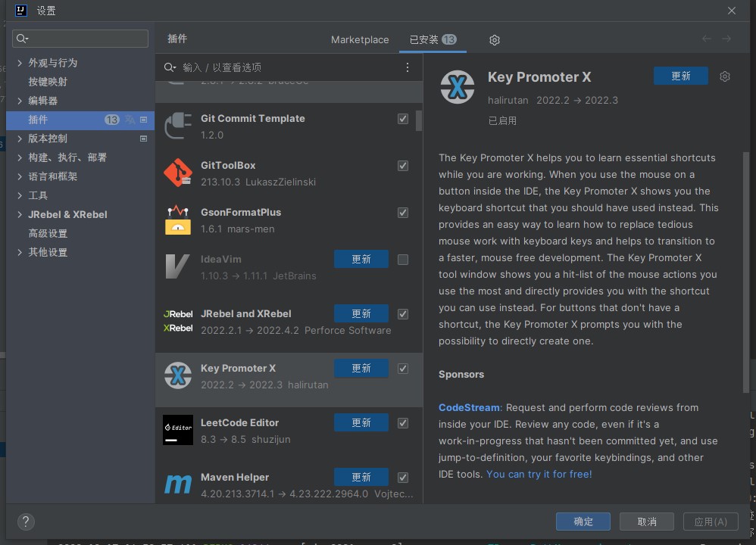Viewport: 756px width, 545px height.
Task: Expand the 语言和框架 settings section
Action: pos(19,176)
